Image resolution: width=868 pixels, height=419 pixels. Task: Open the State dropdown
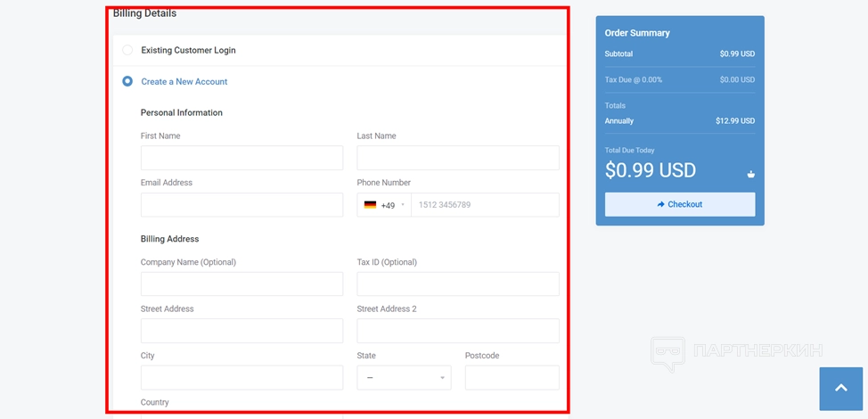point(404,377)
